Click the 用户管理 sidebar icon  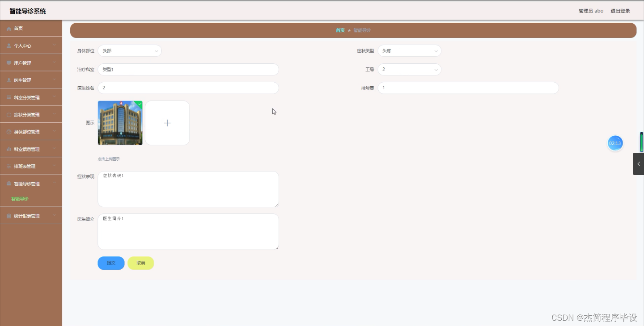(9, 63)
